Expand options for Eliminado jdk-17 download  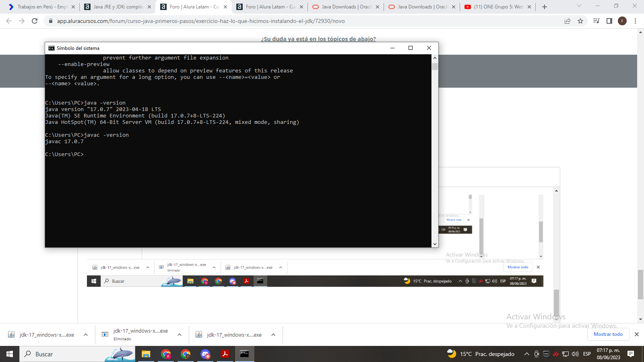coord(180,335)
